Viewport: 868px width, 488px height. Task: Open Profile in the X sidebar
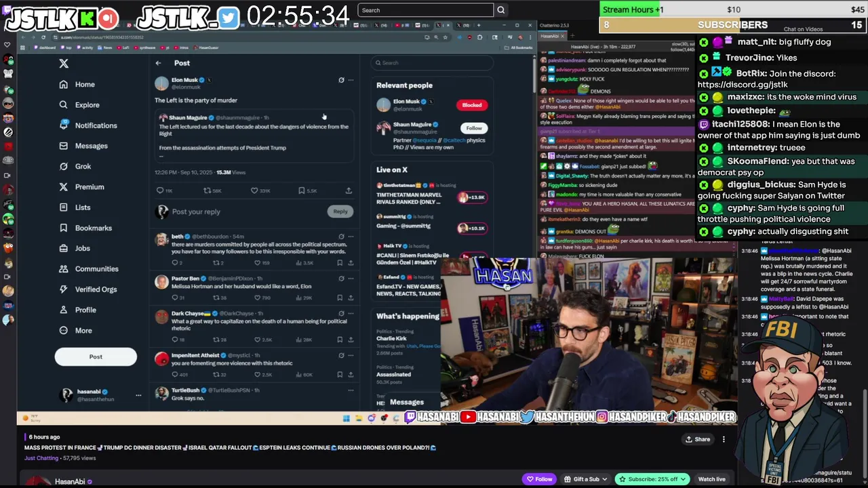[x=77, y=310]
